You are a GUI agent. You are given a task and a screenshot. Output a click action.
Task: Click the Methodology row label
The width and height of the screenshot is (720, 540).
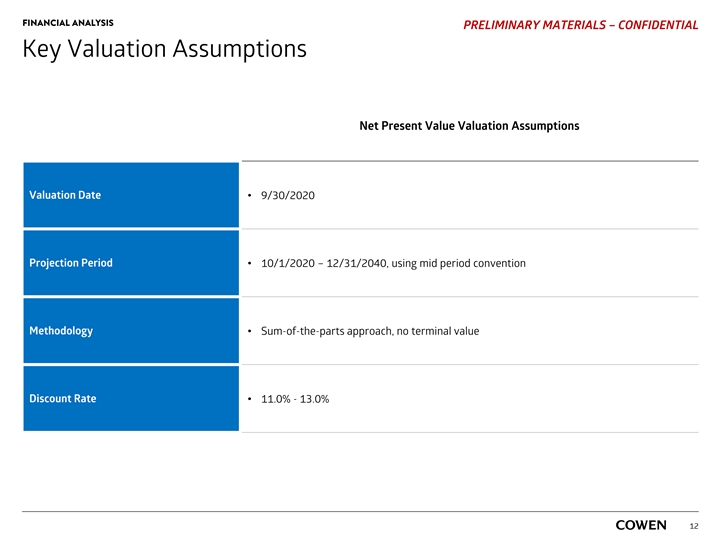pos(62,331)
